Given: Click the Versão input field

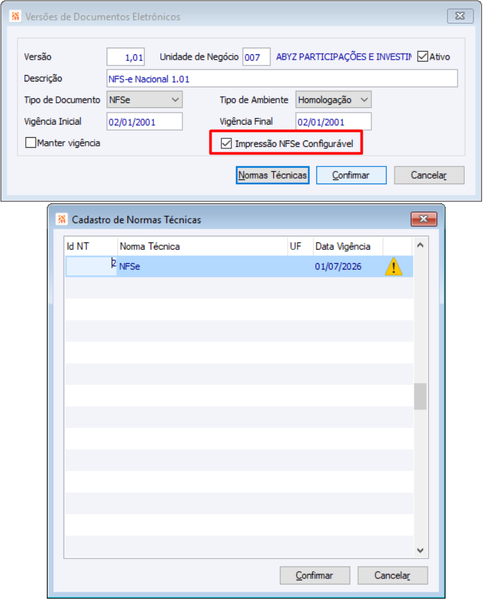Looking at the screenshot, I should 126,57.
